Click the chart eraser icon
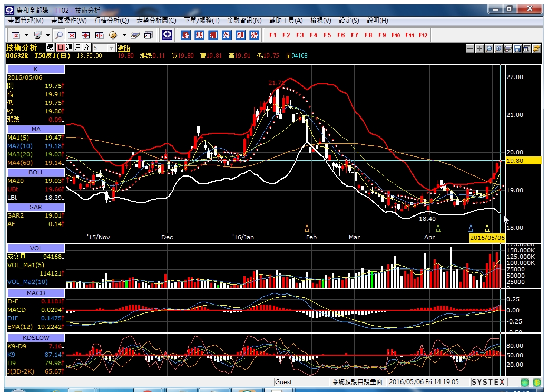 point(508,48)
